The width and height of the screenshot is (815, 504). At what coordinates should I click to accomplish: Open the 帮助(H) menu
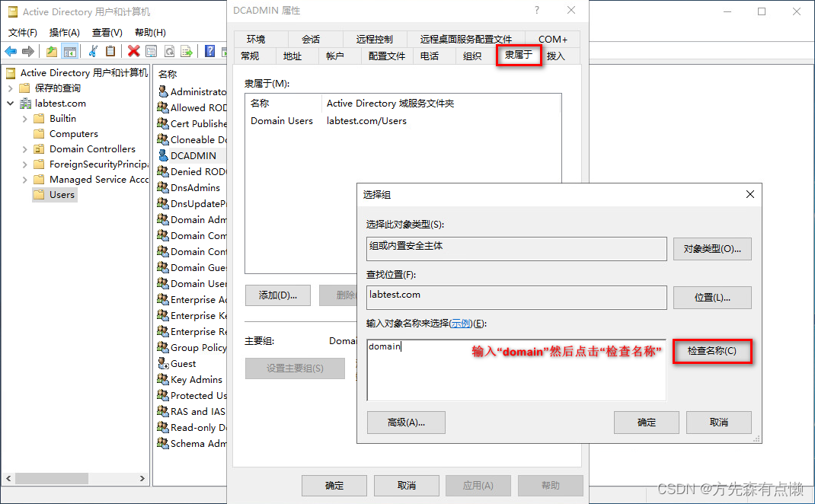[150, 32]
